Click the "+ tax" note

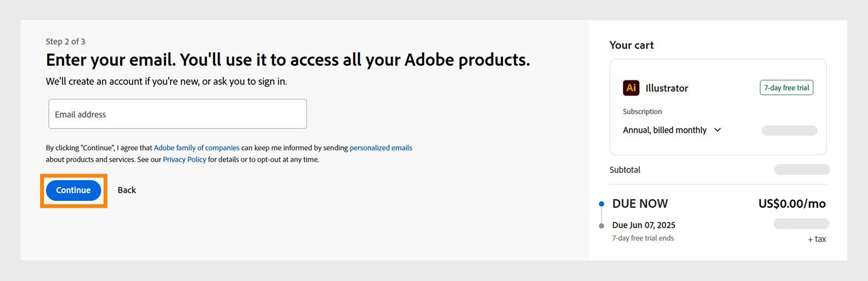click(x=816, y=239)
